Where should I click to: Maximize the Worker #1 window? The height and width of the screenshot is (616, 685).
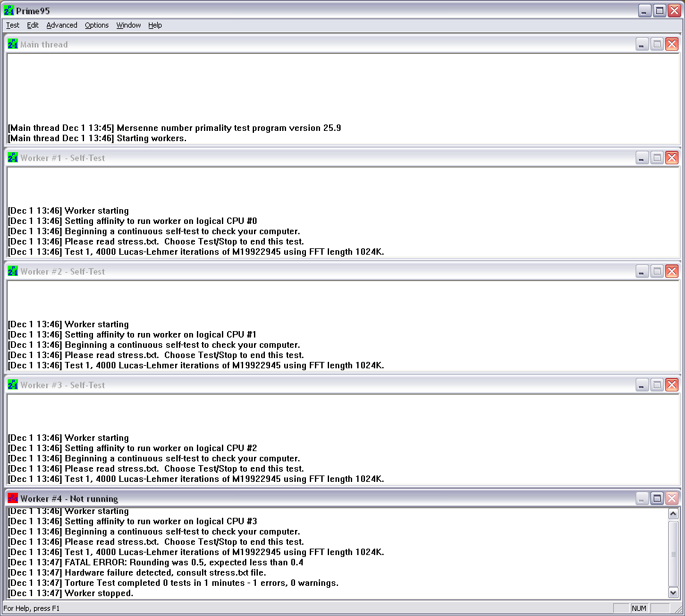pos(657,158)
